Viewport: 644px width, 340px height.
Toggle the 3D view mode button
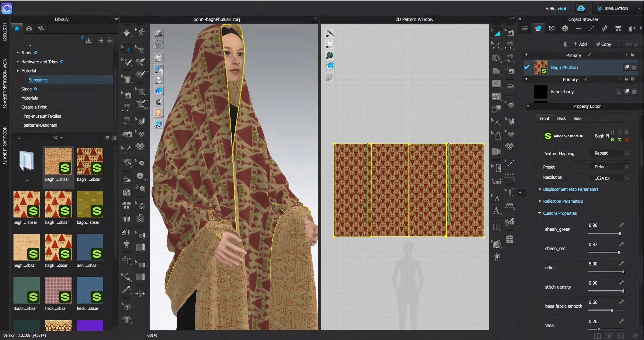[609, 336]
